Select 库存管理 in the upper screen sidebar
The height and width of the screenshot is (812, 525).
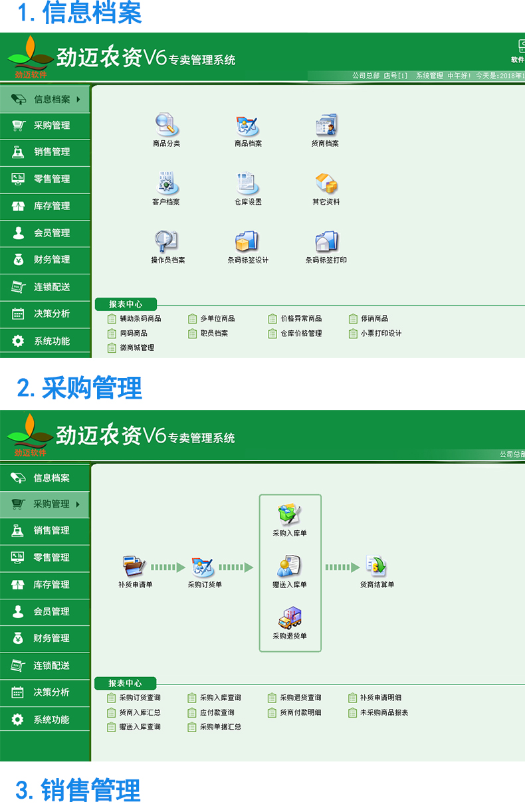(45, 207)
